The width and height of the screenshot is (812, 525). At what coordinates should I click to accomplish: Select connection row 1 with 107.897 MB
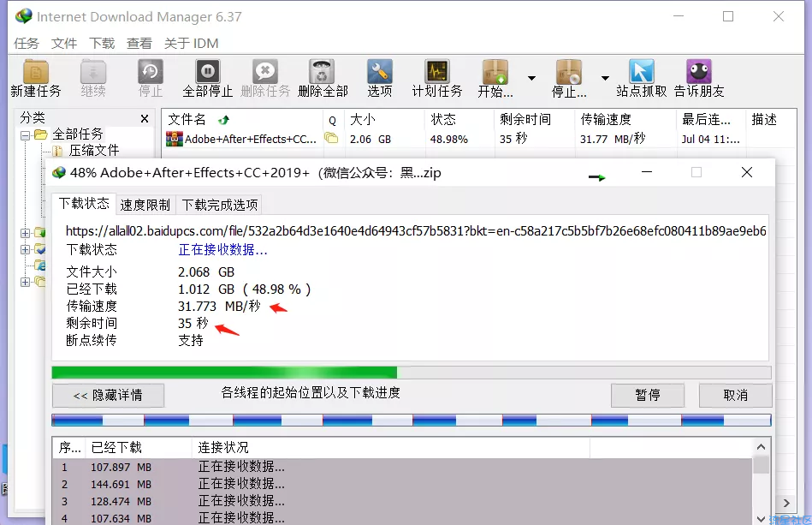click(402, 467)
